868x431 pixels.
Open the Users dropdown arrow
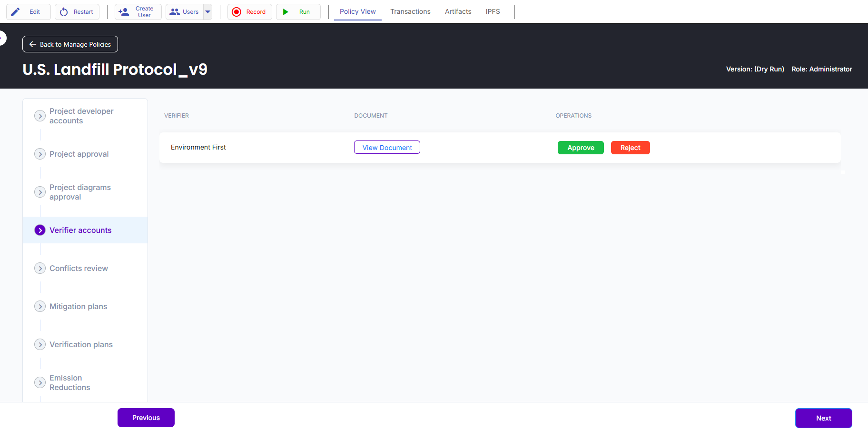click(x=208, y=12)
